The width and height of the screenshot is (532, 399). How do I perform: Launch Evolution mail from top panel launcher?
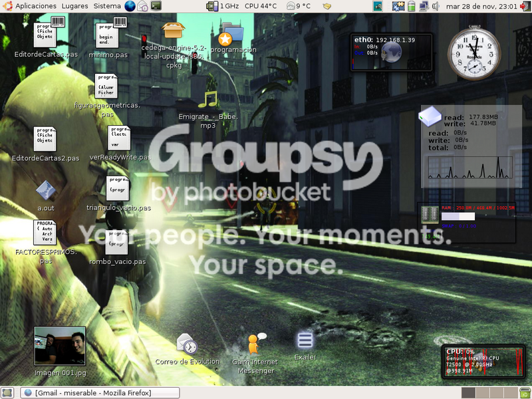(x=142, y=6)
